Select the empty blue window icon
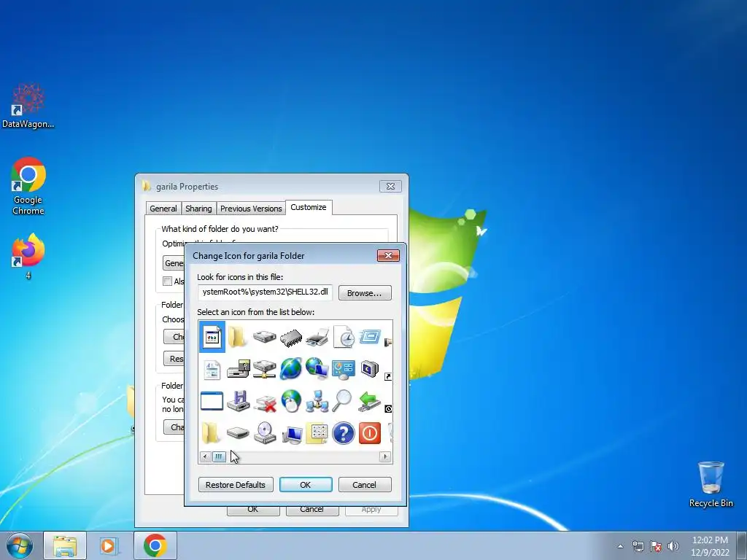This screenshot has width=747, height=560. [x=212, y=401]
